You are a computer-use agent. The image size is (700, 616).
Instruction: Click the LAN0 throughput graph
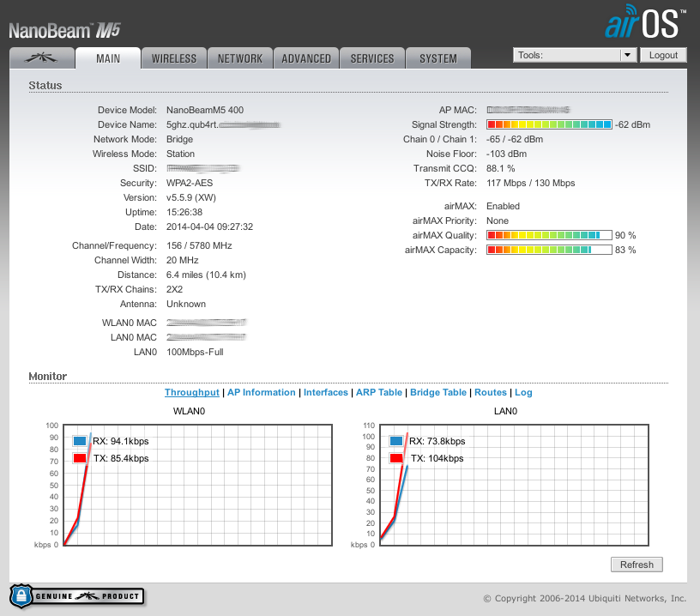[515, 485]
